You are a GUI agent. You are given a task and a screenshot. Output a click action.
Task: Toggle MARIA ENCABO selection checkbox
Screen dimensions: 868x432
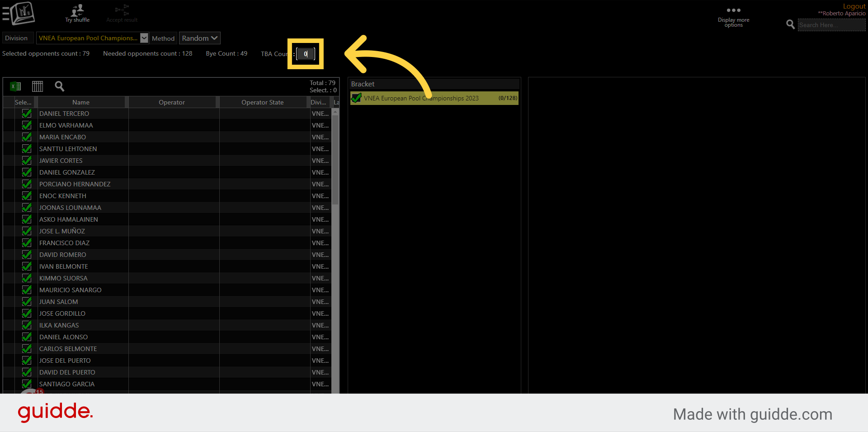point(27,137)
